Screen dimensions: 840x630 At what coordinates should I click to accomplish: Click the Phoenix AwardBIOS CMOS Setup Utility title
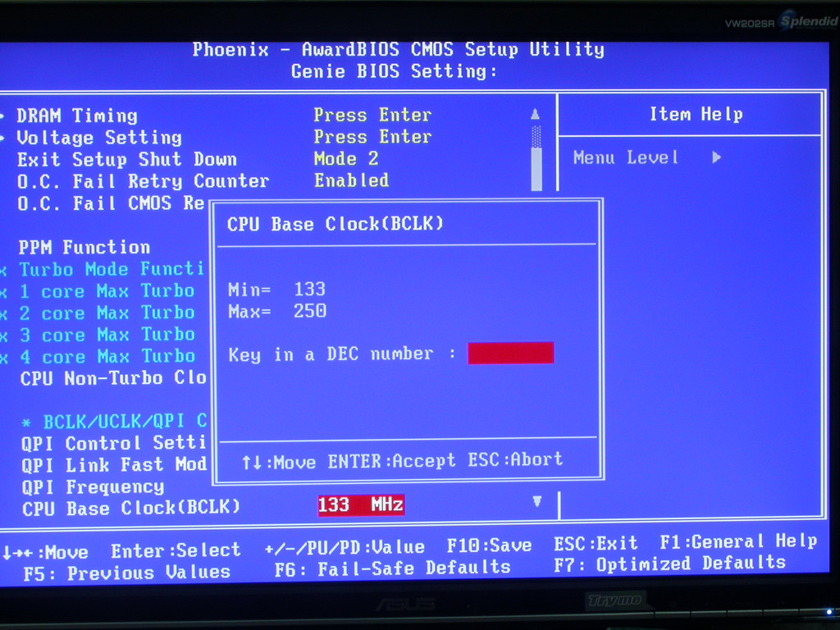click(399, 50)
